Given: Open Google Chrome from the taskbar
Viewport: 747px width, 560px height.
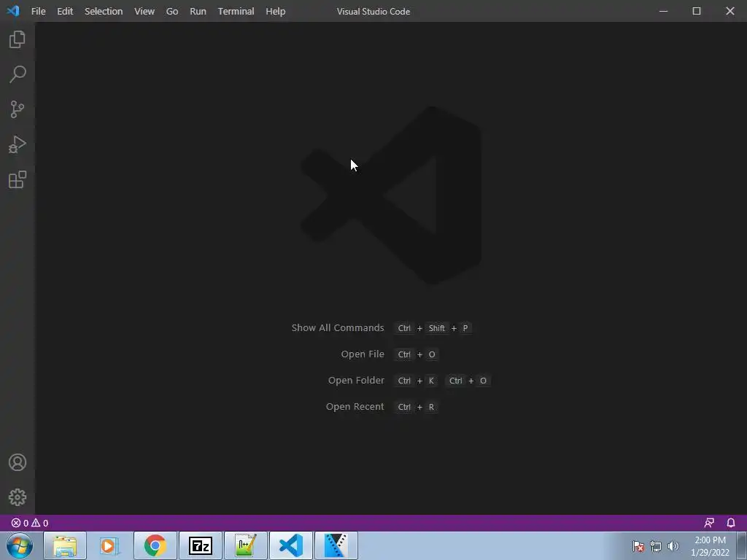Looking at the screenshot, I should click(155, 545).
